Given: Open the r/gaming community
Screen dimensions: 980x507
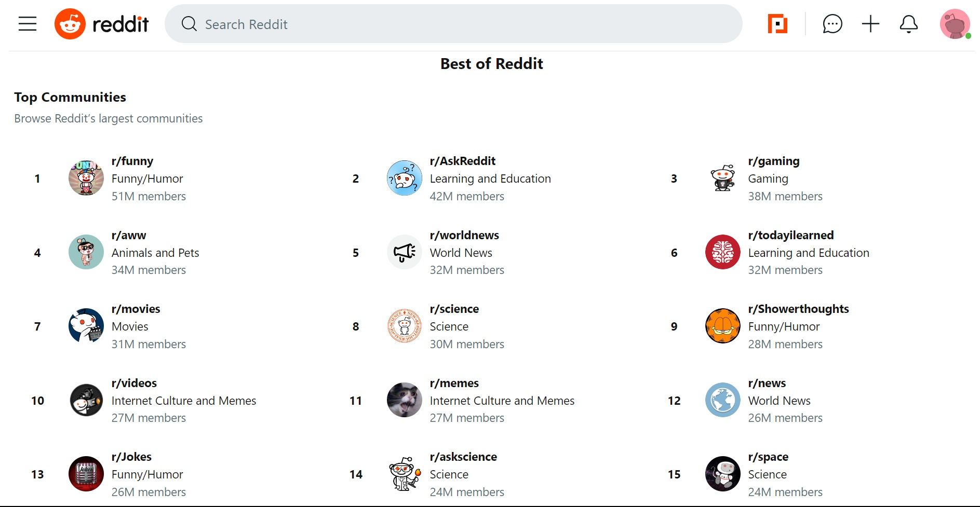Looking at the screenshot, I should (773, 161).
